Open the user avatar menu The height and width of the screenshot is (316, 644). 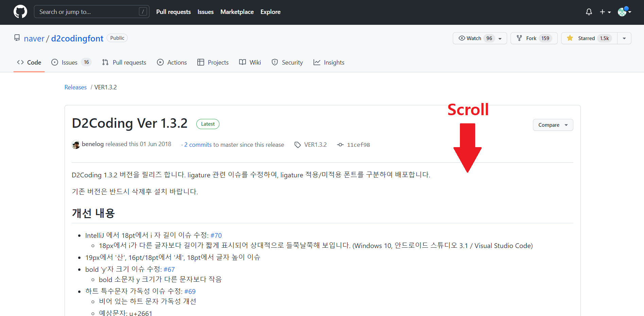[x=624, y=12]
